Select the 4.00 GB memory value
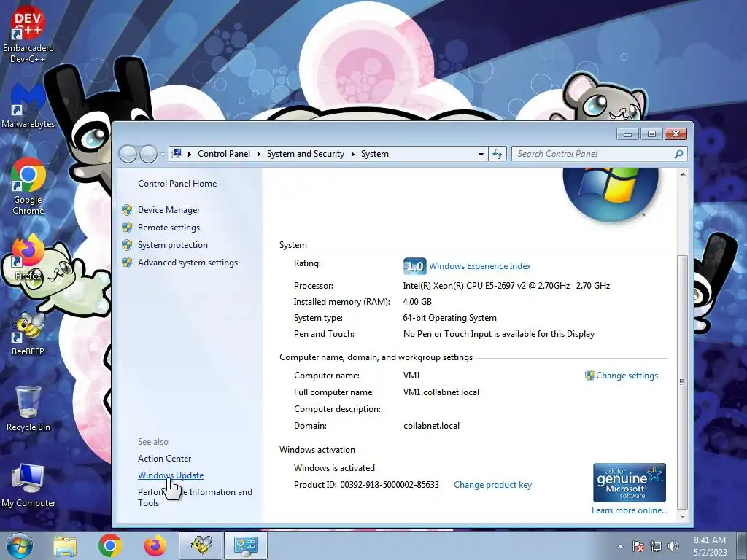Viewport: 747px width, 560px height. pos(417,302)
